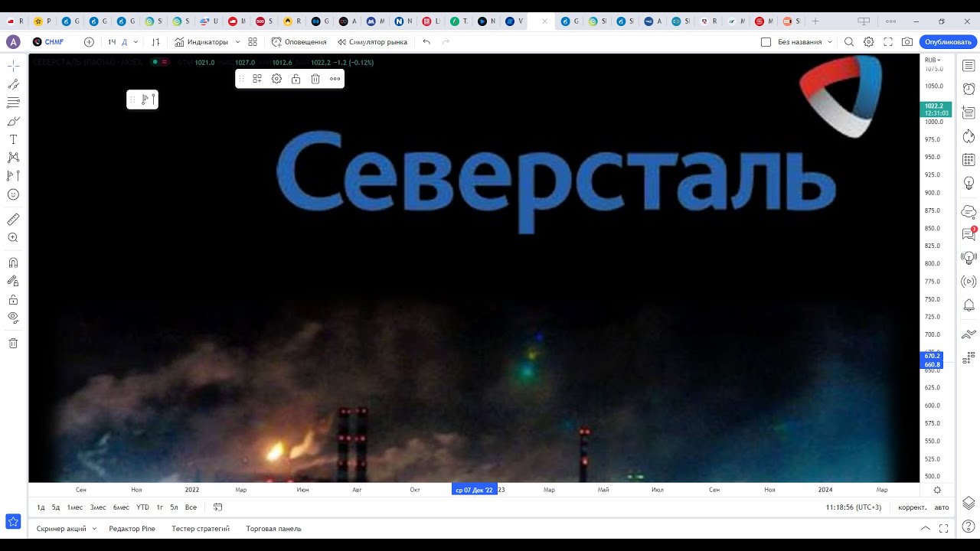
Task: Open the hotlists flame panel
Action: pyautogui.click(x=969, y=136)
